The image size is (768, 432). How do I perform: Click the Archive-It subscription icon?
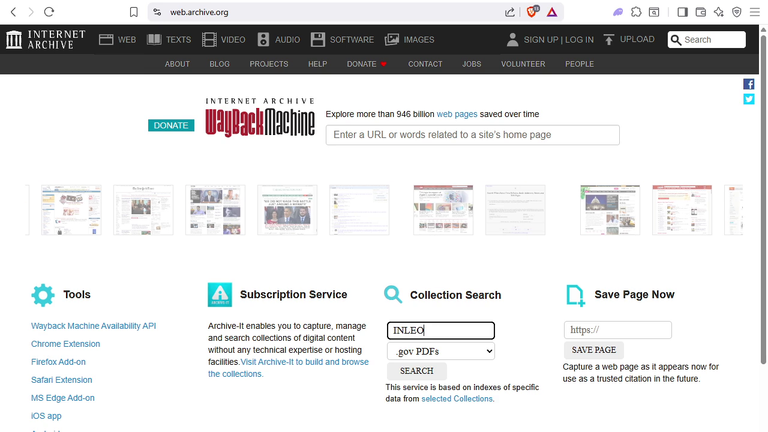pos(220,295)
